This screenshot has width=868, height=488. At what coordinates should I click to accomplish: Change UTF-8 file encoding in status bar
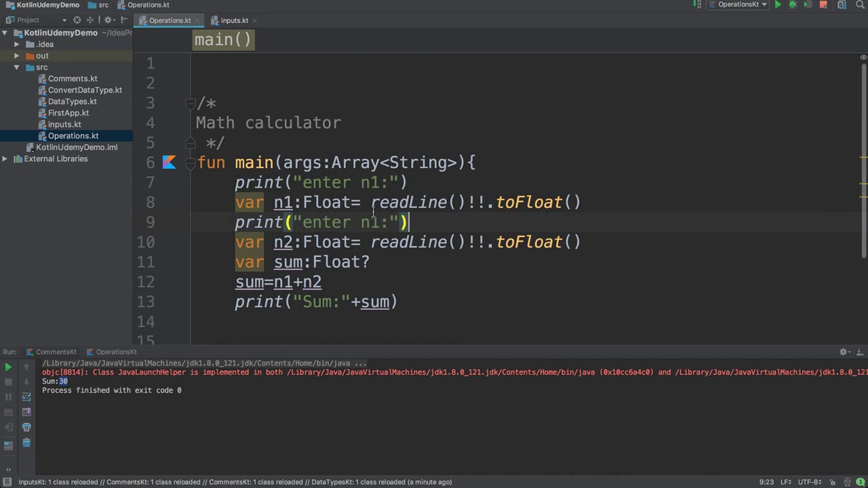coord(810,482)
